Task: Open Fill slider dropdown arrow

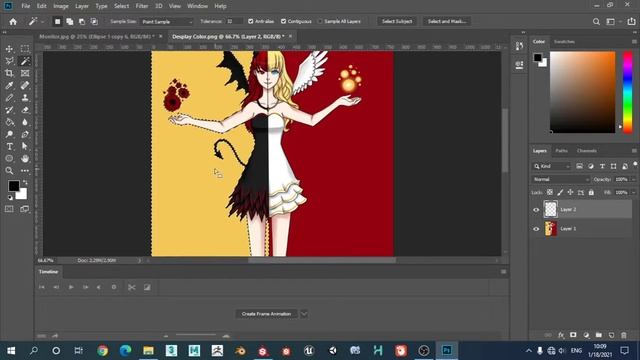Action: [633, 192]
